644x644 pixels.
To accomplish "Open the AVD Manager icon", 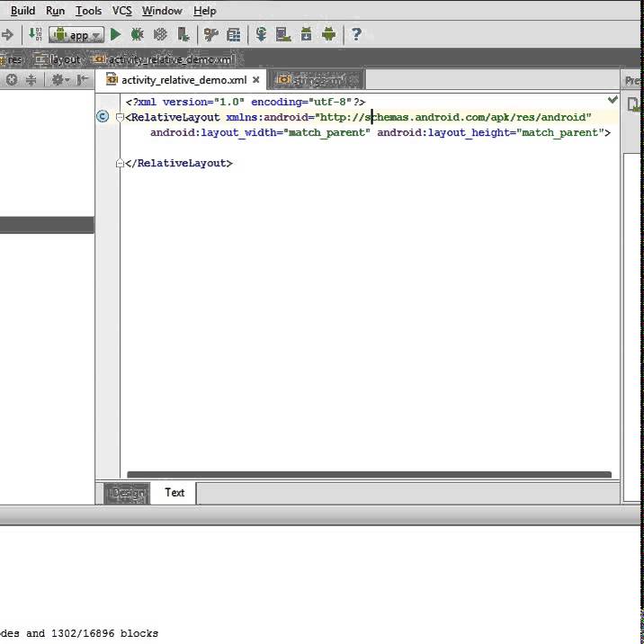I will click(x=283, y=34).
